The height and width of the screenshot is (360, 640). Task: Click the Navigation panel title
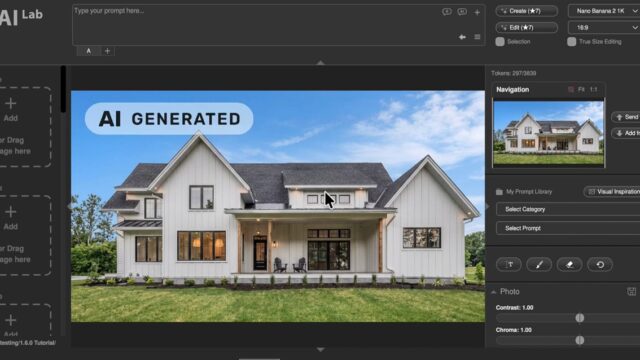point(513,89)
